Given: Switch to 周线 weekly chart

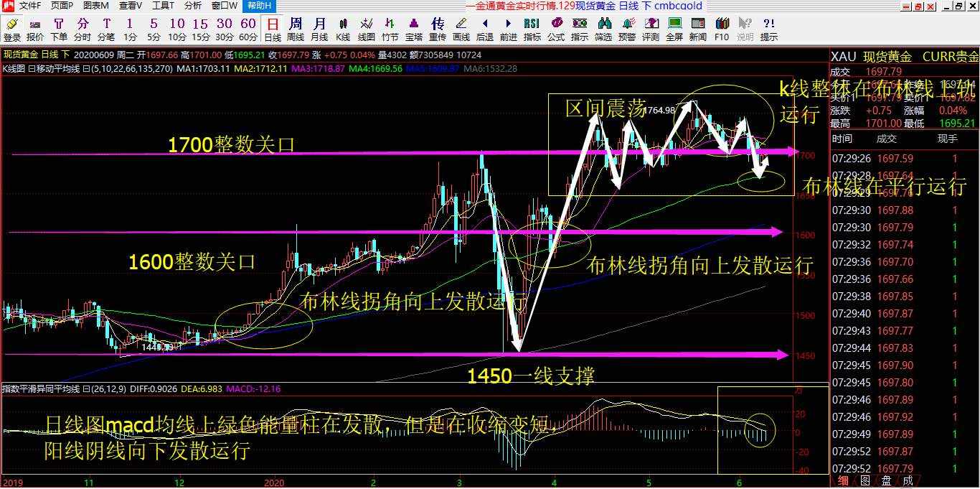Looking at the screenshot, I should [296, 29].
